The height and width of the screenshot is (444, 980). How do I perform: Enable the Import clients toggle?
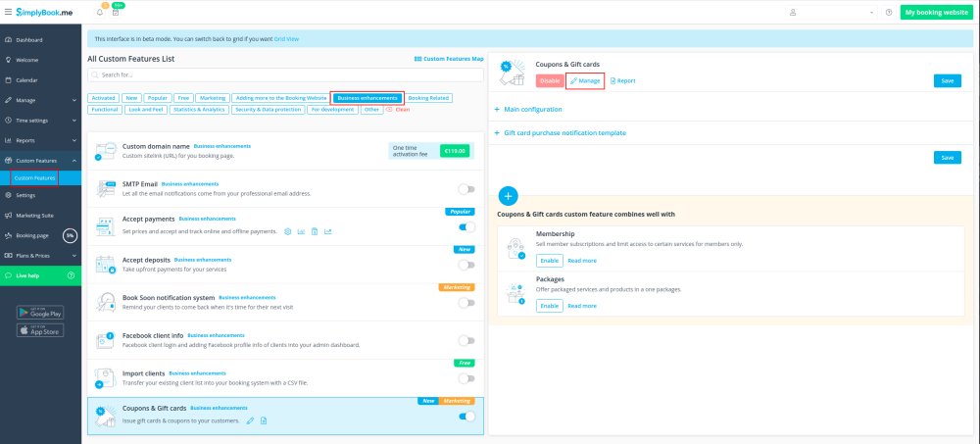click(466, 378)
